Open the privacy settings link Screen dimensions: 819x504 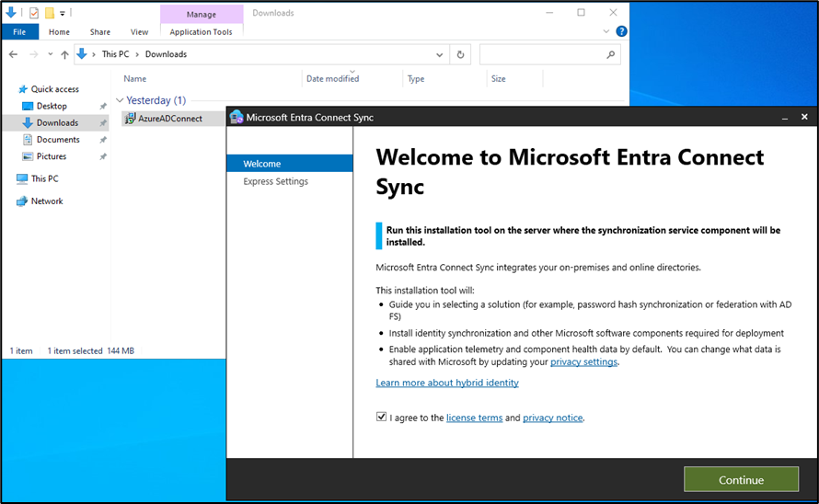click(x=583, y=362)
